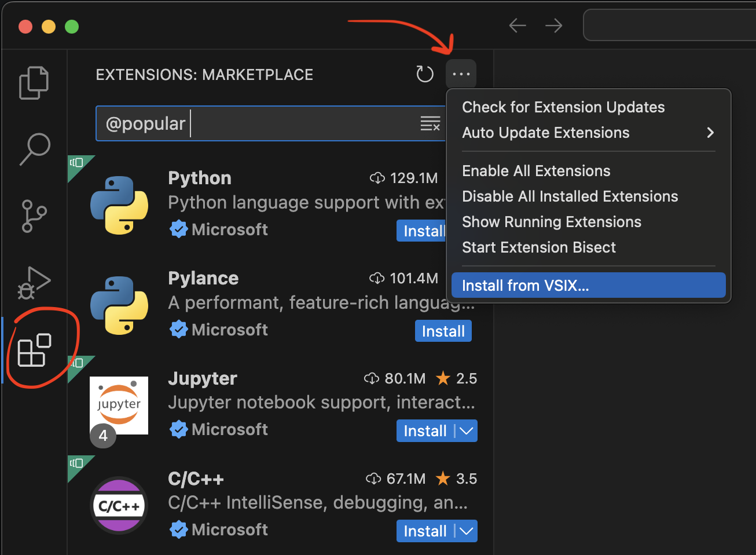Open the Jupyter Install dropdown arrow
The width and height of the screenshot is (756, 555).
467,431
